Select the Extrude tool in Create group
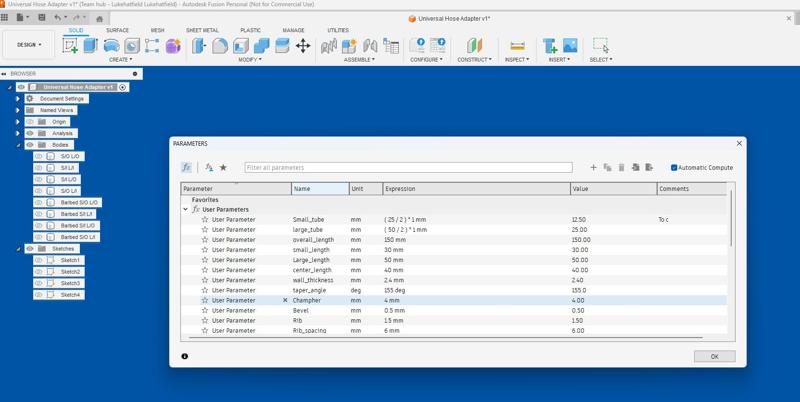This screenshot has width=800, height=402. [x=90, y=46]
